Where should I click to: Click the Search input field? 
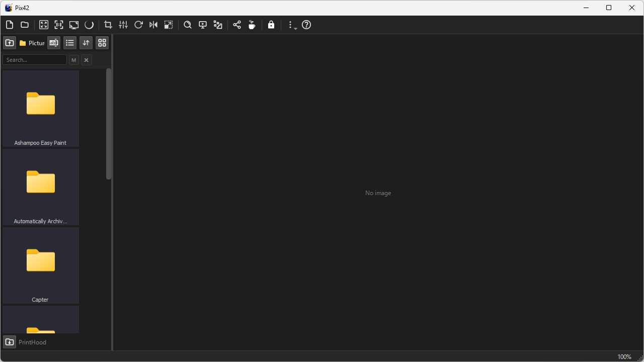coord(35,60)
